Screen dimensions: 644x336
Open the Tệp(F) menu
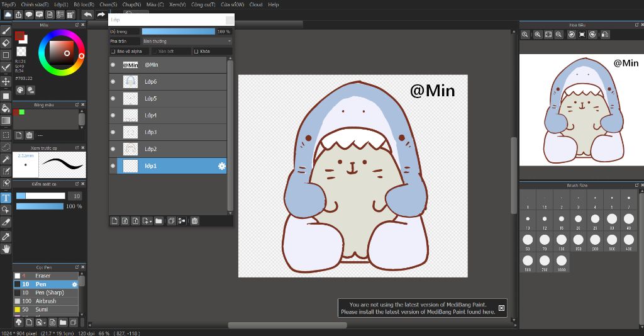pyautogui.click(x=9, y=4)
